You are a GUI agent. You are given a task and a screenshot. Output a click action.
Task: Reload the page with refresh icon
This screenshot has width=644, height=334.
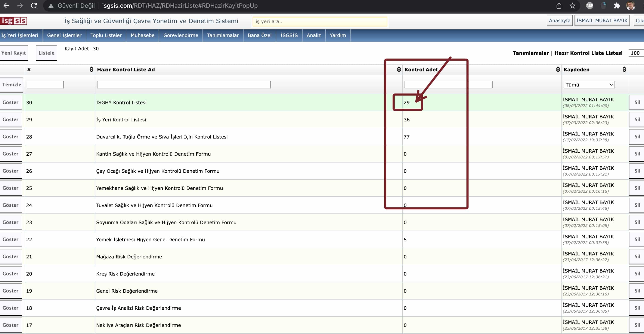pyautogui.click(x=34, y=6)
